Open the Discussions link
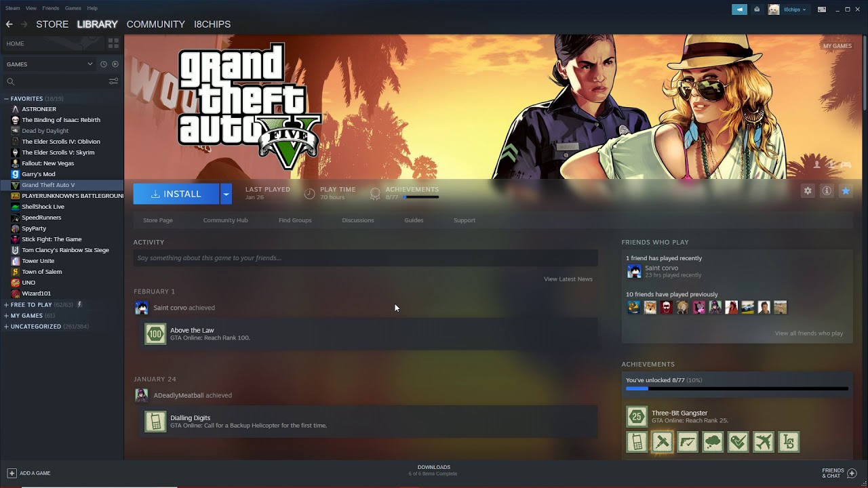The image size is (868, 488). click(358, 220)
